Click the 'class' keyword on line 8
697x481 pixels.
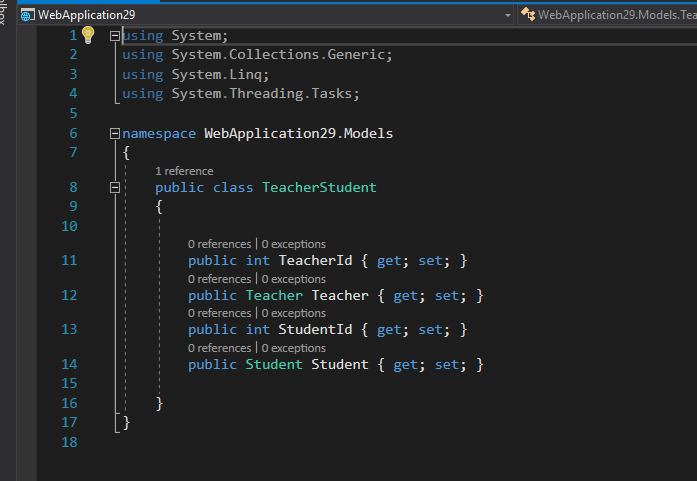233,187
